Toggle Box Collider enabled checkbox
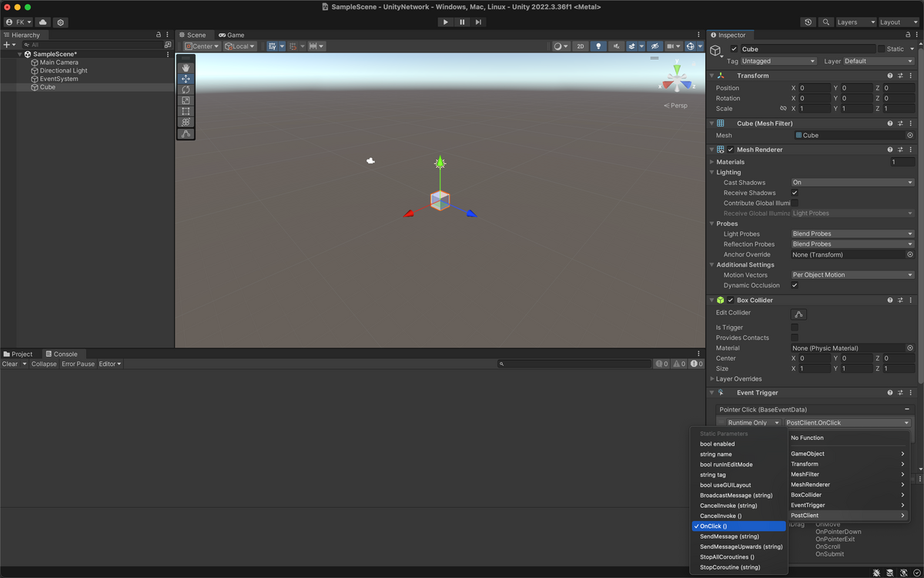 pos(731,300)
